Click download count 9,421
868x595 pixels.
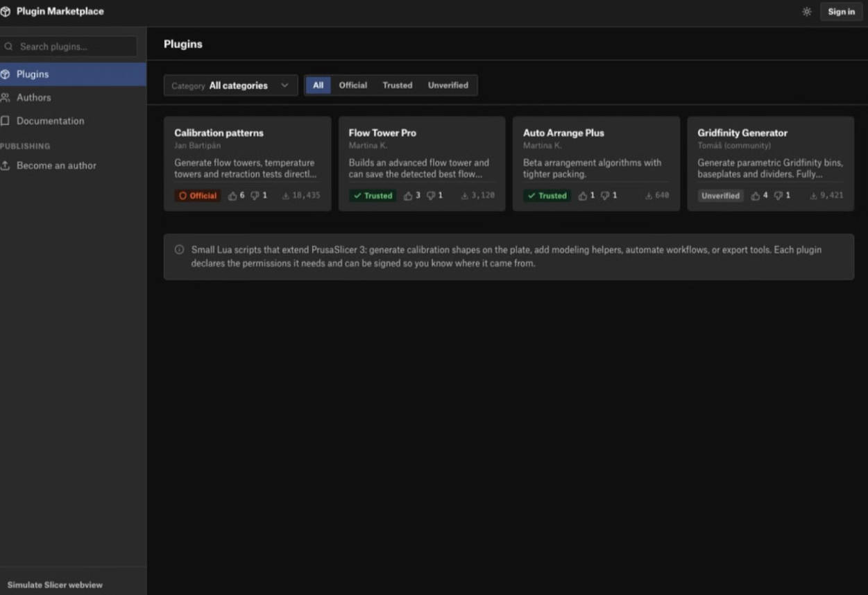[x=832, y=196]
